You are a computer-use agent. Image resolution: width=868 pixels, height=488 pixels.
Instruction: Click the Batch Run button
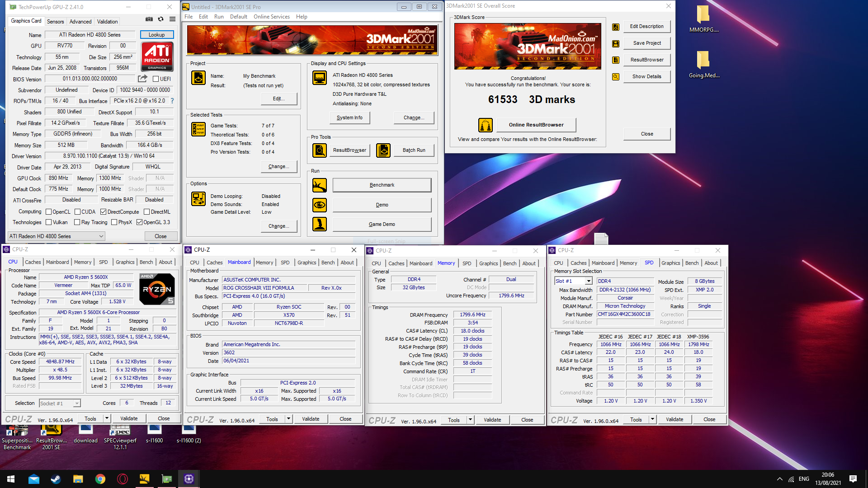coord(414,150)
